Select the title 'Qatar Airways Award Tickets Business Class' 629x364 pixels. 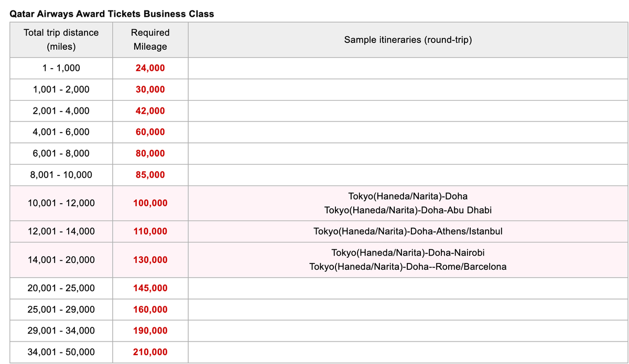pyautogui.click(x=112, y=14)
